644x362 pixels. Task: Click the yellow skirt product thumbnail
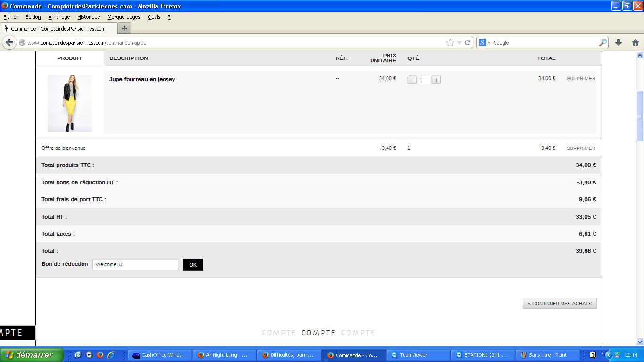70,104
